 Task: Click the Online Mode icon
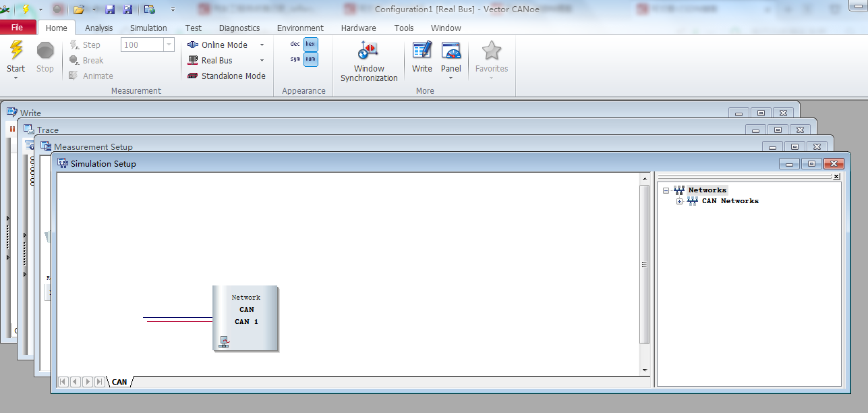coord(193,45)
